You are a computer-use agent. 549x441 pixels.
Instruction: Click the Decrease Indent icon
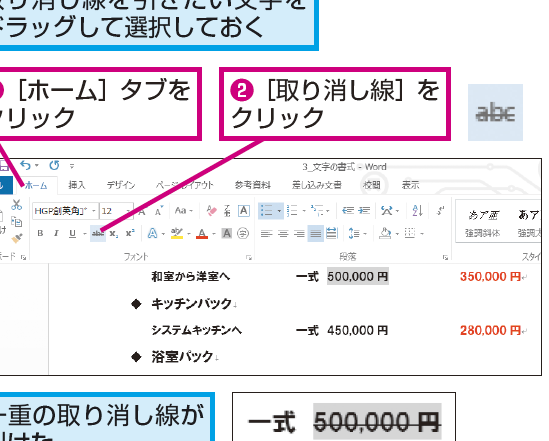point(348,211)
